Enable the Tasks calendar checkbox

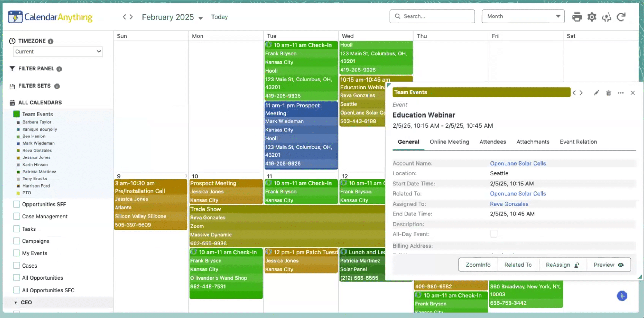point(16,229)
